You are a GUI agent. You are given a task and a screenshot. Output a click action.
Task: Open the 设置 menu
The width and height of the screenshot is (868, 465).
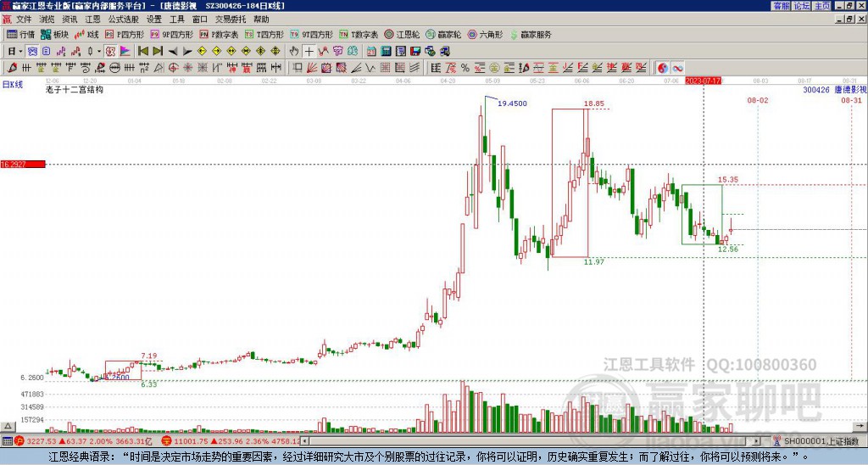[154, 20]
